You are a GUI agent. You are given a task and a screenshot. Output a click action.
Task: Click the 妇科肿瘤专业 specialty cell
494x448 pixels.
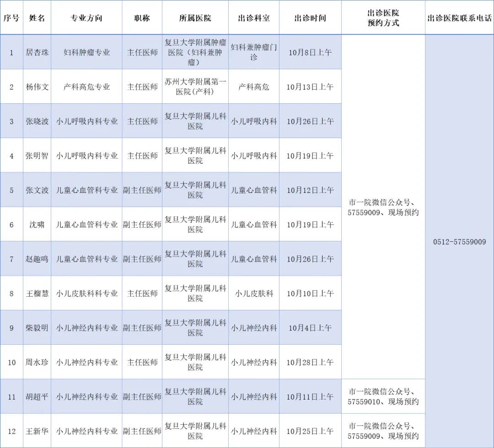[x=86, y=52]
